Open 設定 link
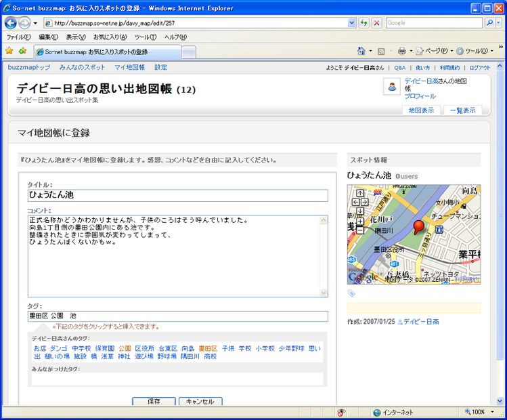 click(160, 67)
